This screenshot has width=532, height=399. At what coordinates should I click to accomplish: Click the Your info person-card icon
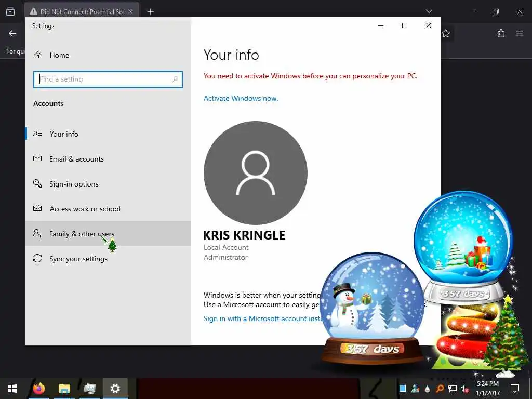click(x=37, y=134)
